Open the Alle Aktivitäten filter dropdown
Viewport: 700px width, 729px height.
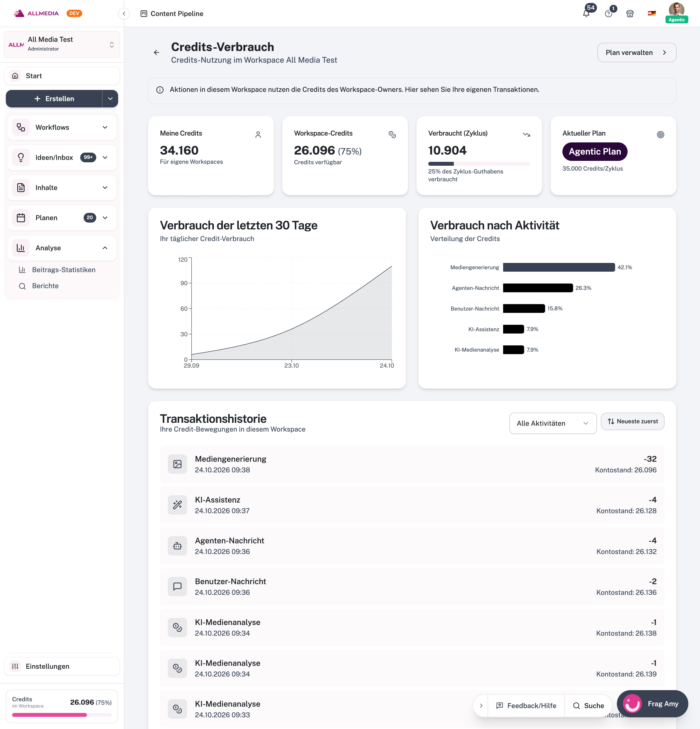click(x=553, y=423)
